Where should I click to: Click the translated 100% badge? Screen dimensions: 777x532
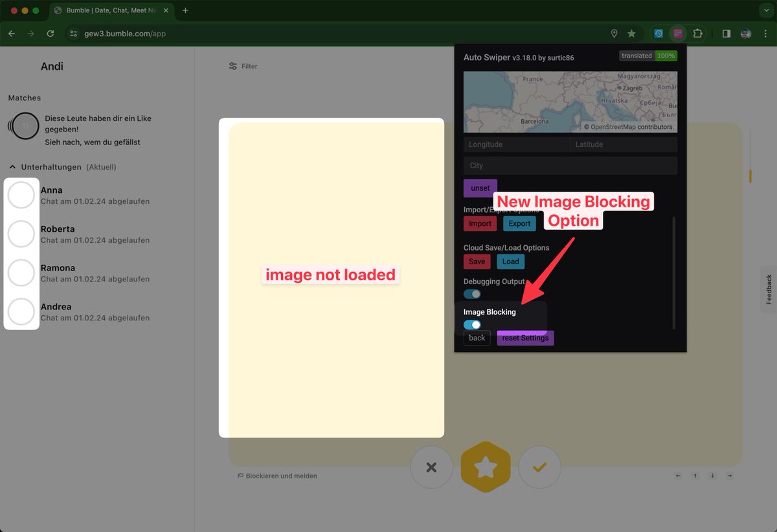(x=648, y=56)
